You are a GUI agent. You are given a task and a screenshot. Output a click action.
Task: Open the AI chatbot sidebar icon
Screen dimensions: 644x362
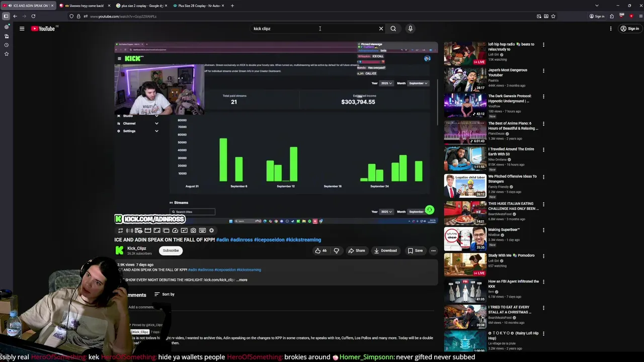point(7,27)
